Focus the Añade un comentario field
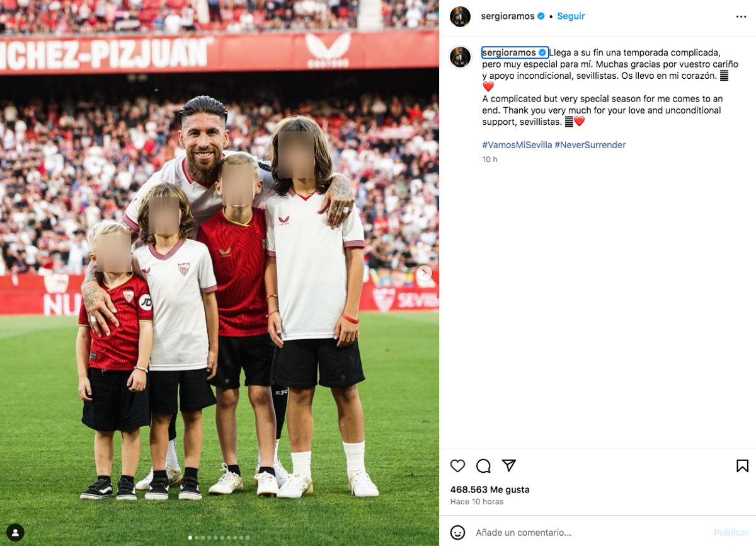756x546 pixels. [590, 533]
